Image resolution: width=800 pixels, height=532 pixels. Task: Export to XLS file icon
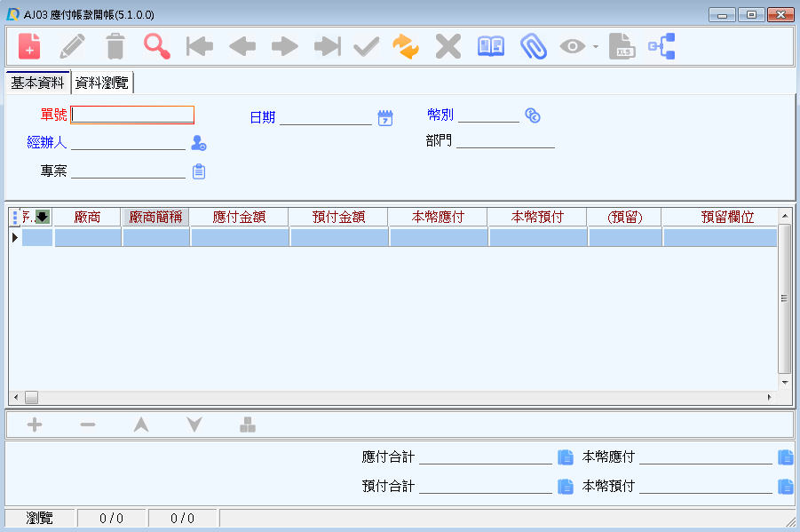[622, 46]
